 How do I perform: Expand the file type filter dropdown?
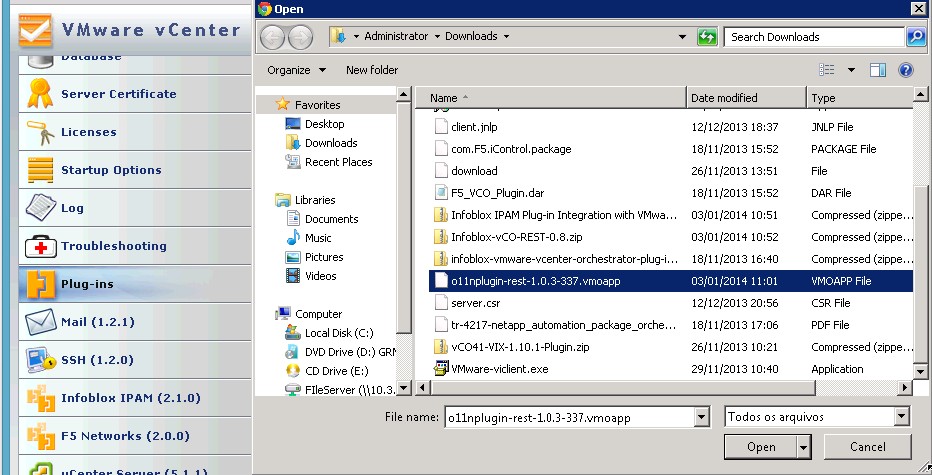pyautogui.click(x=901, y=417)
